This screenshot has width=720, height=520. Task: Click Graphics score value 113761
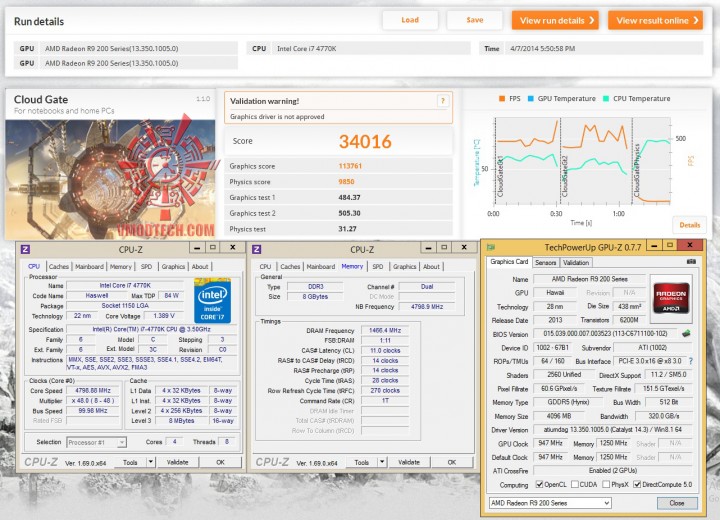click(x=350, y=166)
